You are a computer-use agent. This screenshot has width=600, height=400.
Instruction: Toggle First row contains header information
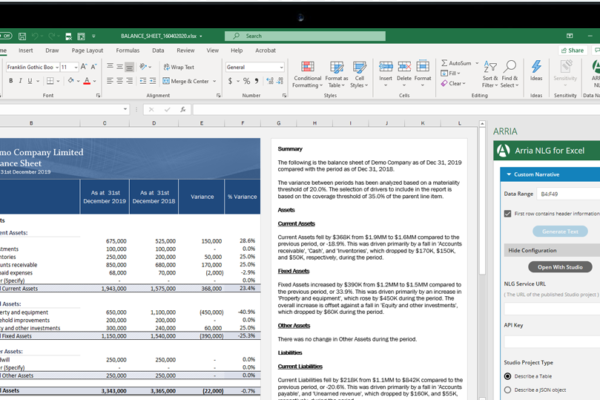coord(508,214)
